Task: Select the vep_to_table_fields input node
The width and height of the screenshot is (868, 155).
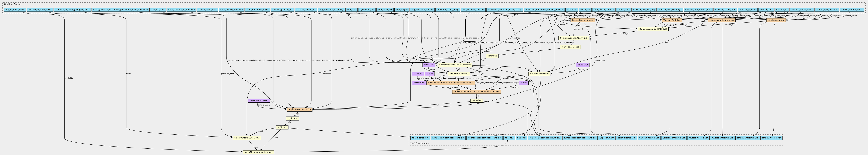Action: (15, 10)
